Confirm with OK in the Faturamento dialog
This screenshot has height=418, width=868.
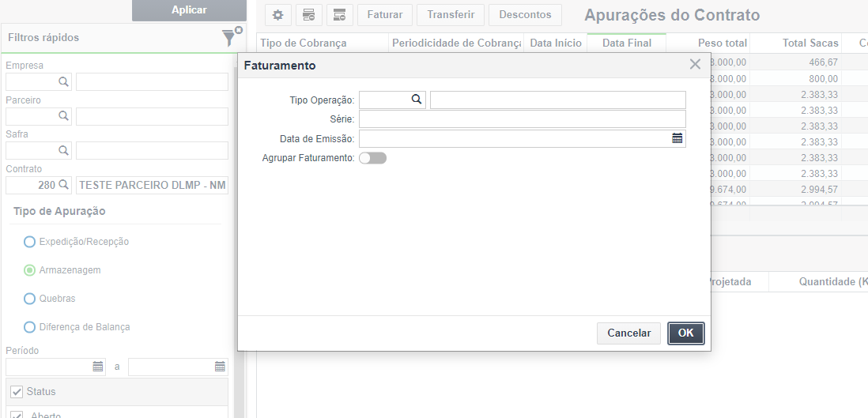pyautogui.click(x=686, y=333)
